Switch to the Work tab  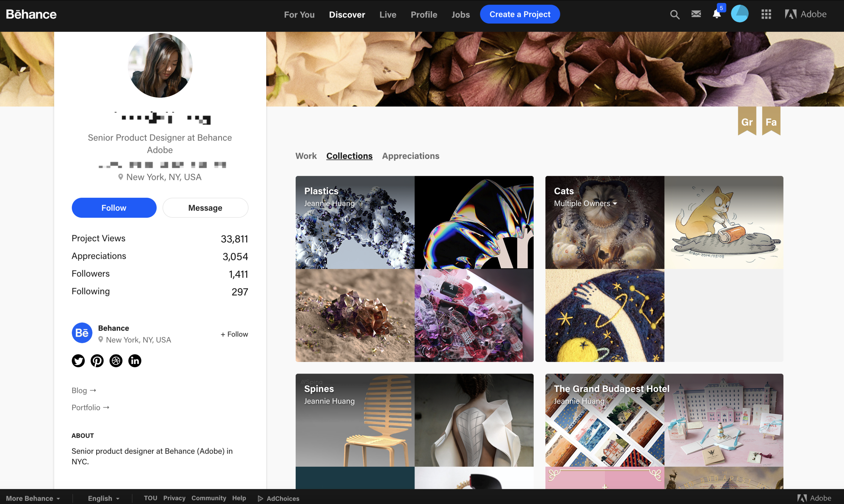(x=306, y=156)
